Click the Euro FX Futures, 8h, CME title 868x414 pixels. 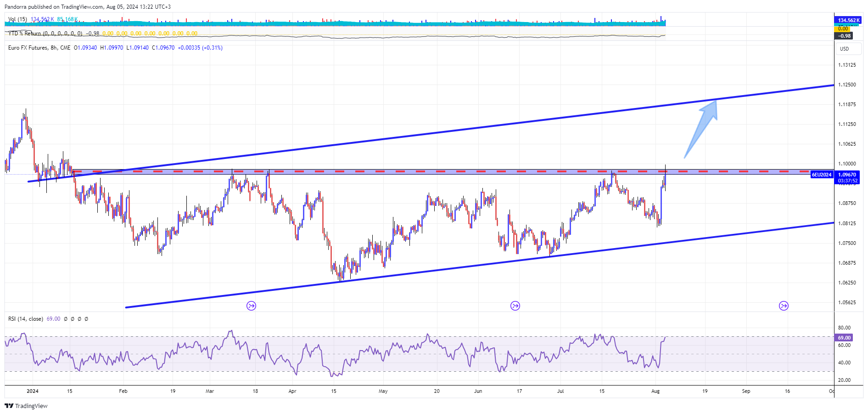coord(39,48)
